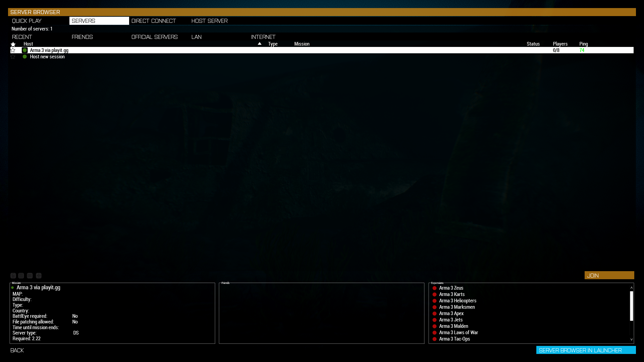
Task: Select the Servers tab
Action: [99, 21]
